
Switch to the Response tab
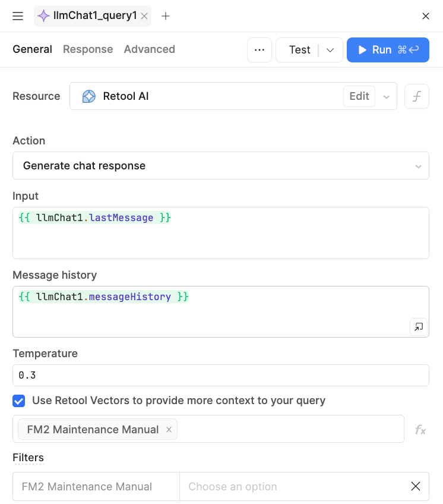(88, 49)
